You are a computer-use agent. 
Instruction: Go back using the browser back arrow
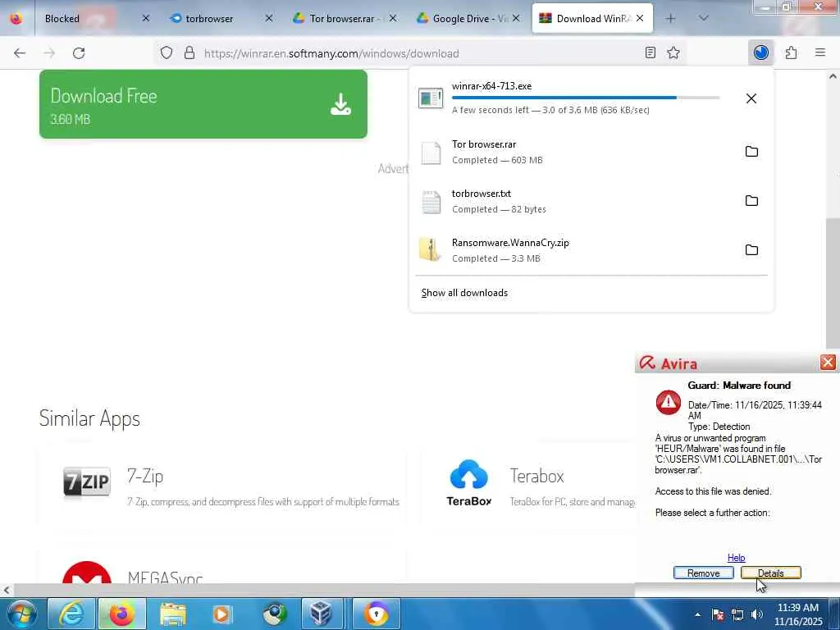20,53
